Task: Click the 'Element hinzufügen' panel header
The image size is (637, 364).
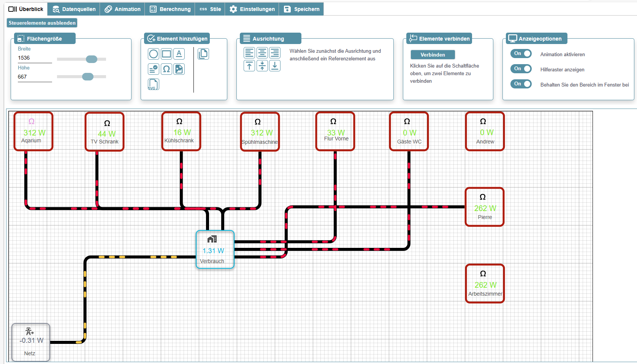Action: pyautogui.click(x=177, y=39)
